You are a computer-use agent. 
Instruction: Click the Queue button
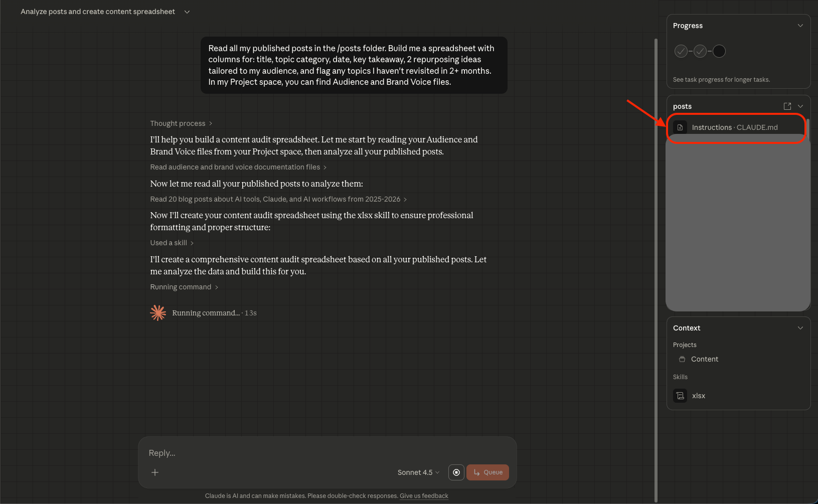[487, 472]
